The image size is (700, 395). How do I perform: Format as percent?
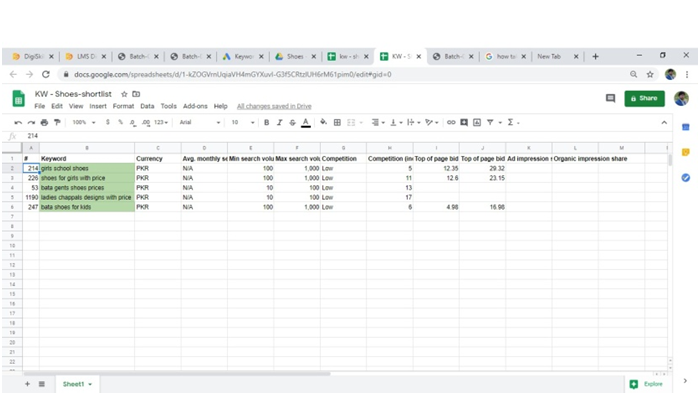[x=120, y=122]
